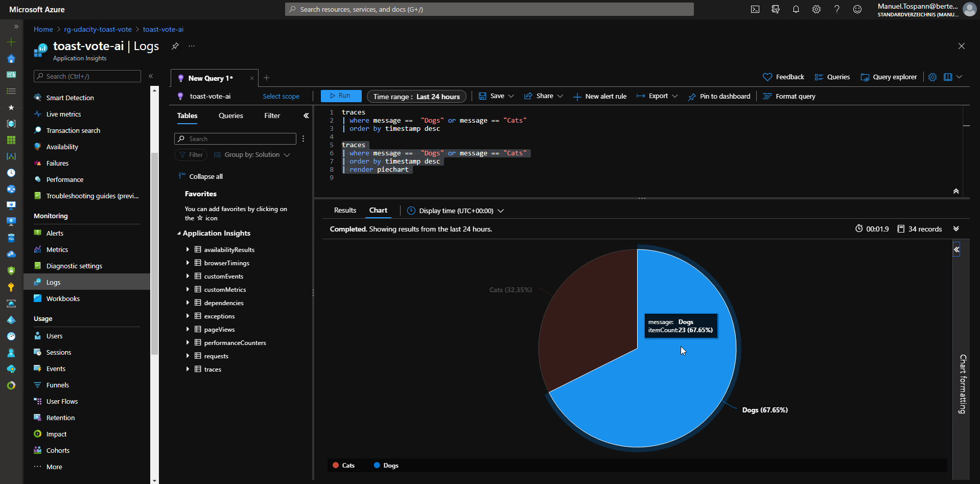Select the Queries tab in side pane

(x=231, y=116)
